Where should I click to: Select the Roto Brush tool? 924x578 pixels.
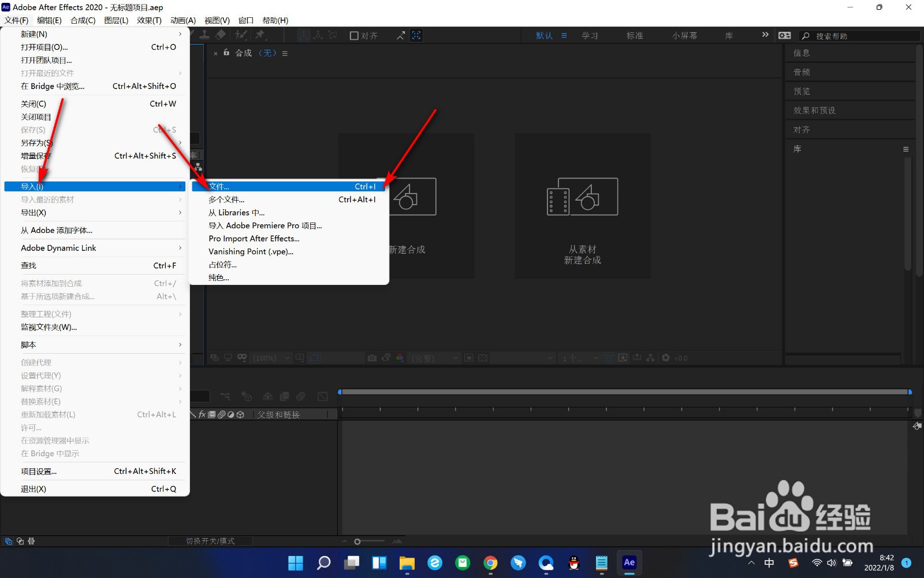coord(241,35)
